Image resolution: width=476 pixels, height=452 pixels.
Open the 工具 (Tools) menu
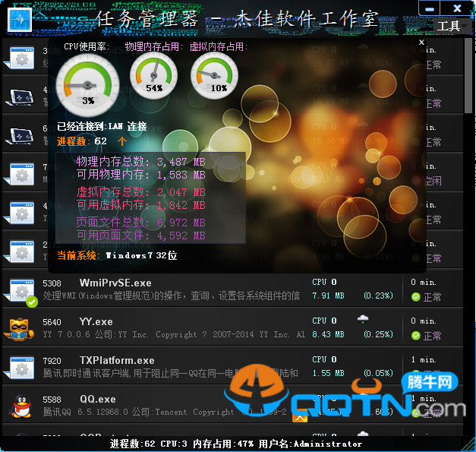(x=449, y=26)
